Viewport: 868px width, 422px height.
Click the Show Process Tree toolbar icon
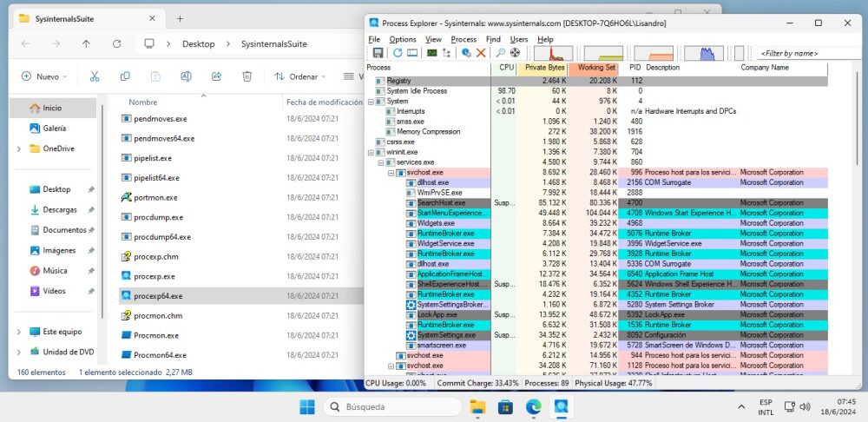coord(446,53)
